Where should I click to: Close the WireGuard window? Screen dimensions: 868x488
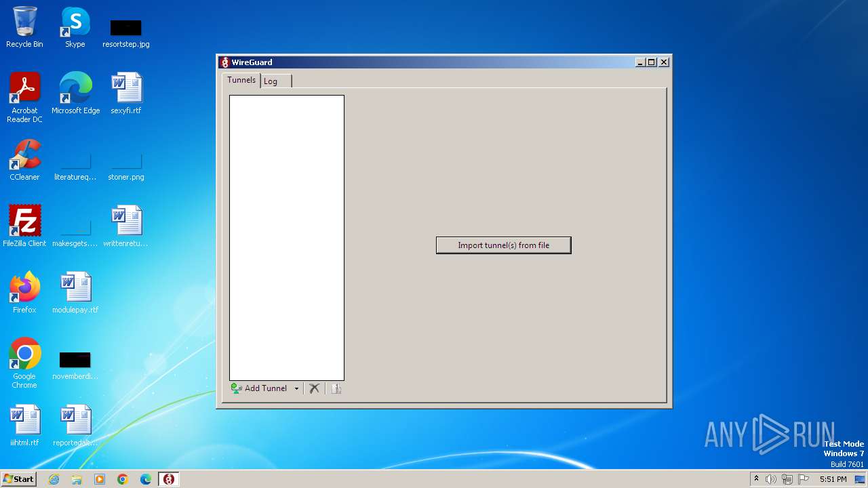664,62
